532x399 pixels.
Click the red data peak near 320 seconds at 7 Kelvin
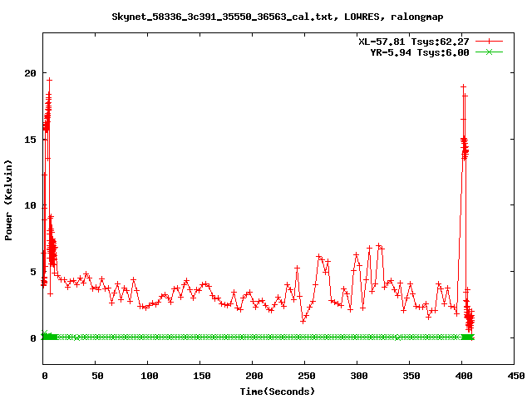point(378,245)
